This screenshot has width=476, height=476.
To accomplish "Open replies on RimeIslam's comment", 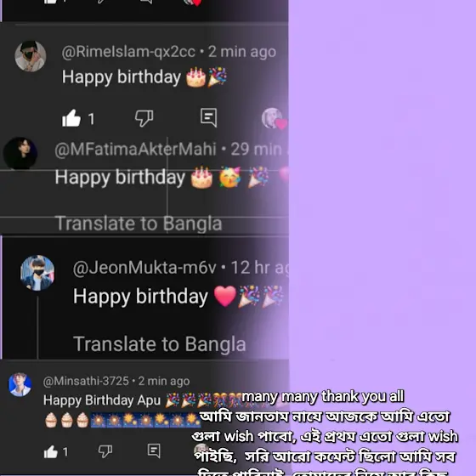I will [x=209, y=117].
